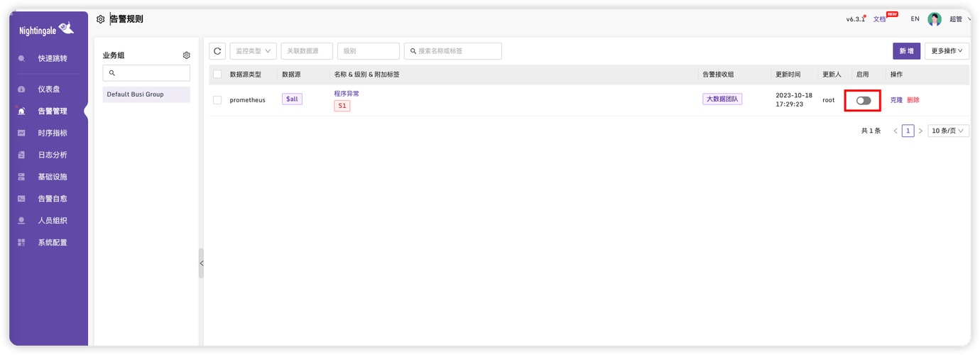
Task: Tick the checkbox for the prometheus rule row
Action: coord(217,100)
